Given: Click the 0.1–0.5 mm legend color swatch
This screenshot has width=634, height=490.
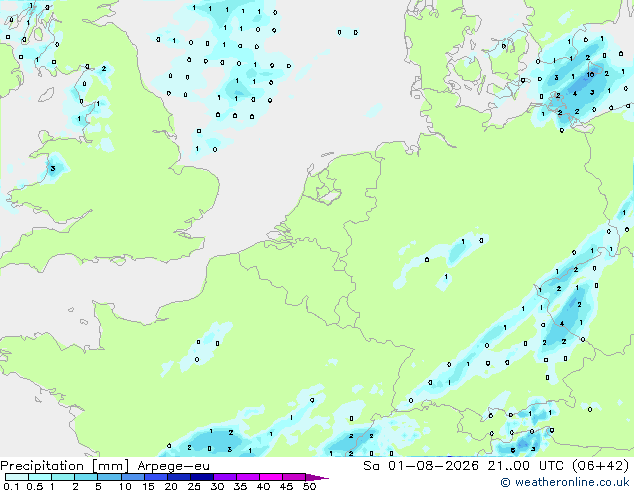Looking at the screenshot, I should (17, 477).
